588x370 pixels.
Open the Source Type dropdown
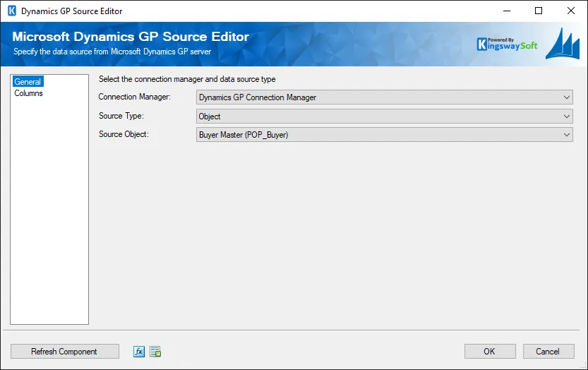point(385,117)
